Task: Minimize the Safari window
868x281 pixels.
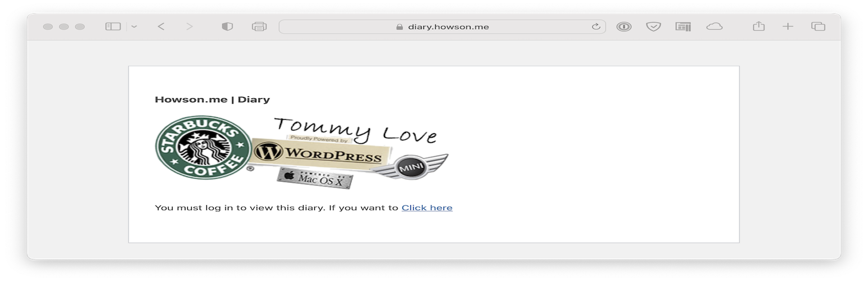Action: point(64,26)
